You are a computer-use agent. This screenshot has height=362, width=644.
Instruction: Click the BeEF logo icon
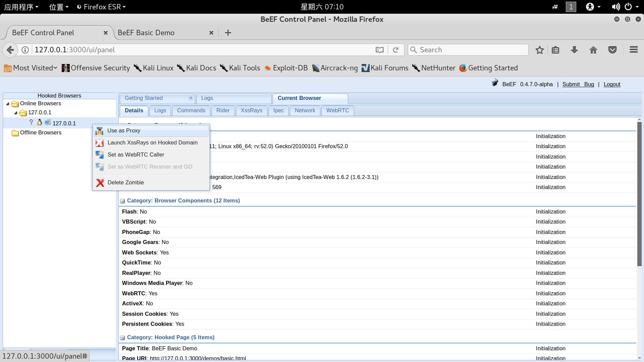(495, 83)
